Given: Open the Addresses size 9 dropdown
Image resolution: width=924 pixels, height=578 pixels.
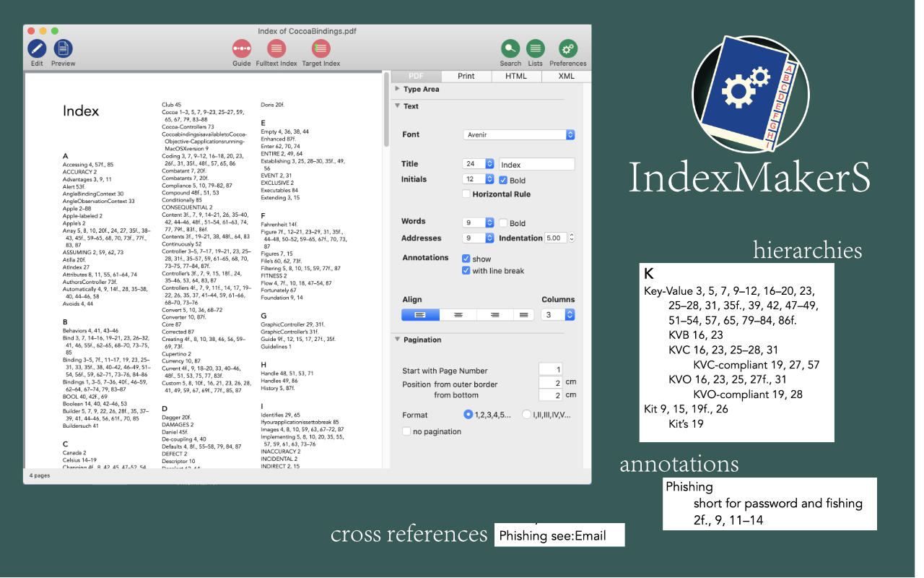Looking at the screenshot, I should [x=479, y=238].
